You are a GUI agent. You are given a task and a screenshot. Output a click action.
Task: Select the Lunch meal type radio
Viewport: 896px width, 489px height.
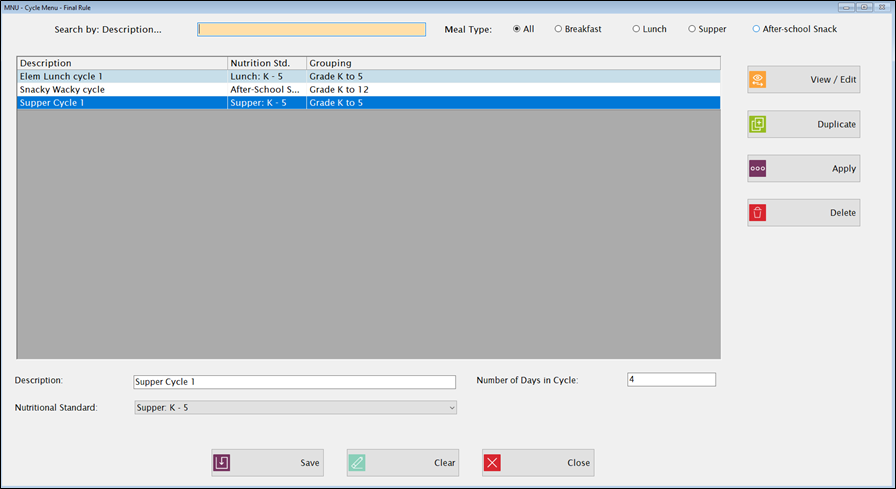pos(636,29)
